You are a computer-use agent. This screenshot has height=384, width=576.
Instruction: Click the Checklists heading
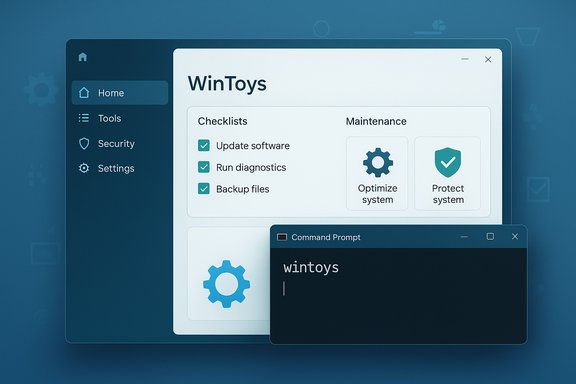[x=222, y=121]
